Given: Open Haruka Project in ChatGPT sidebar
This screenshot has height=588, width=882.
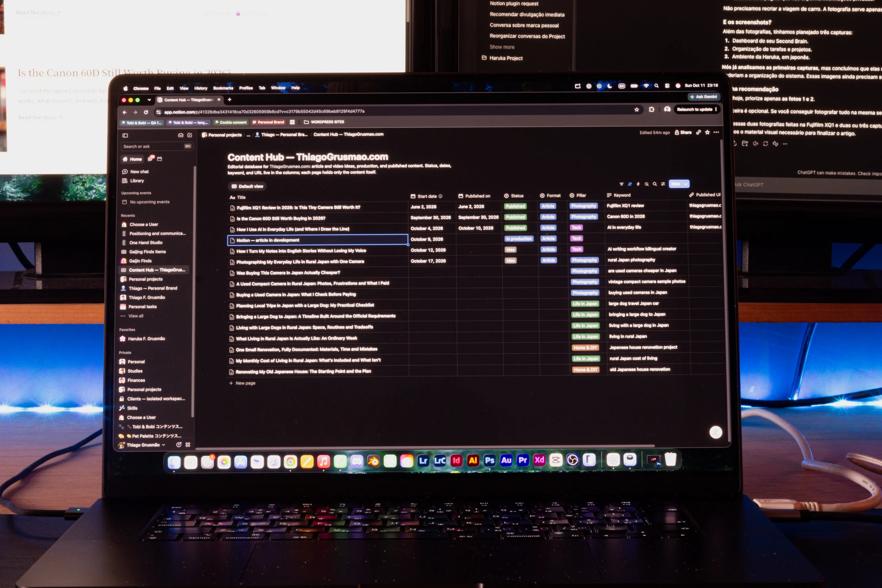Looking at the screenshot, I should [502, 58].
